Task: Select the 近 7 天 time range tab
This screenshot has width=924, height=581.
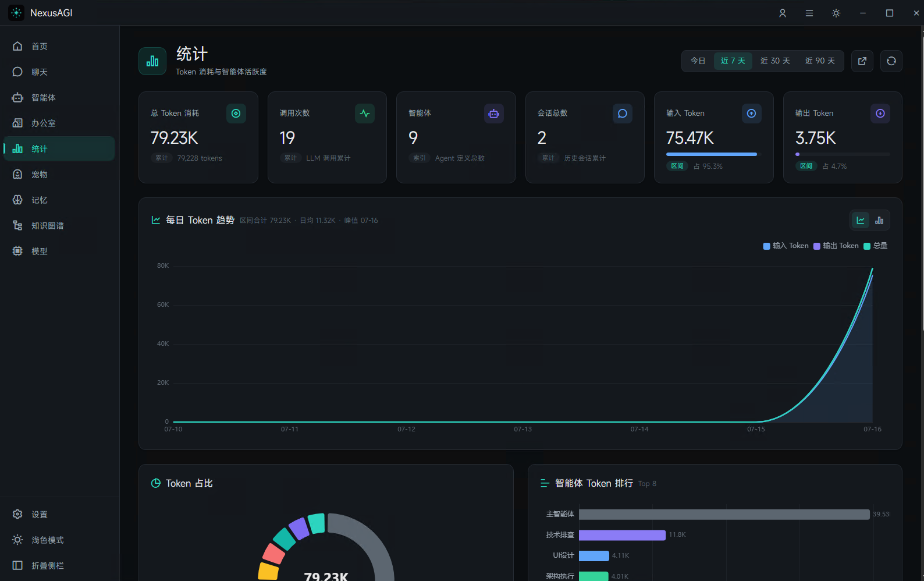Action: click(x=733, y=61)
